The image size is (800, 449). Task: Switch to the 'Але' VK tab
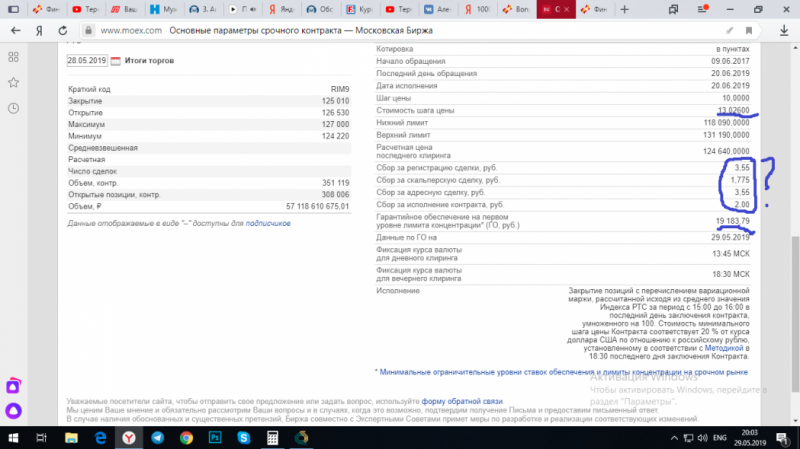pyautogui.click(x=437, y=9)
